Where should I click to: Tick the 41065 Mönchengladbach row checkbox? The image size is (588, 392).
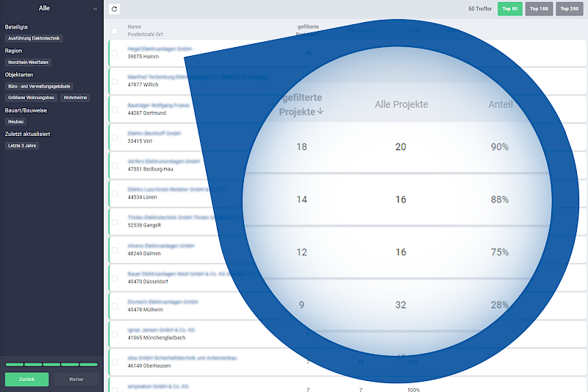(114, 335)
